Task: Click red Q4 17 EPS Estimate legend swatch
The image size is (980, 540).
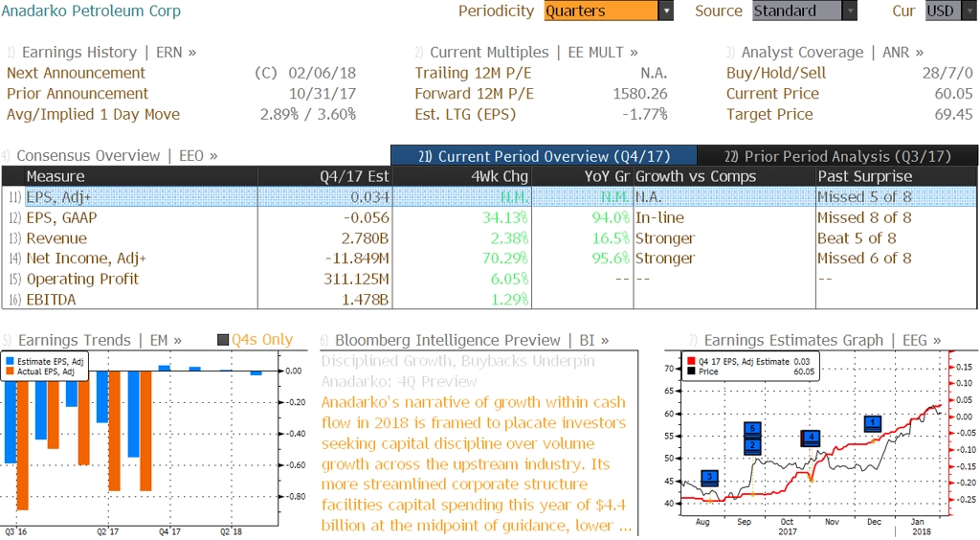Action: (691, 361)
